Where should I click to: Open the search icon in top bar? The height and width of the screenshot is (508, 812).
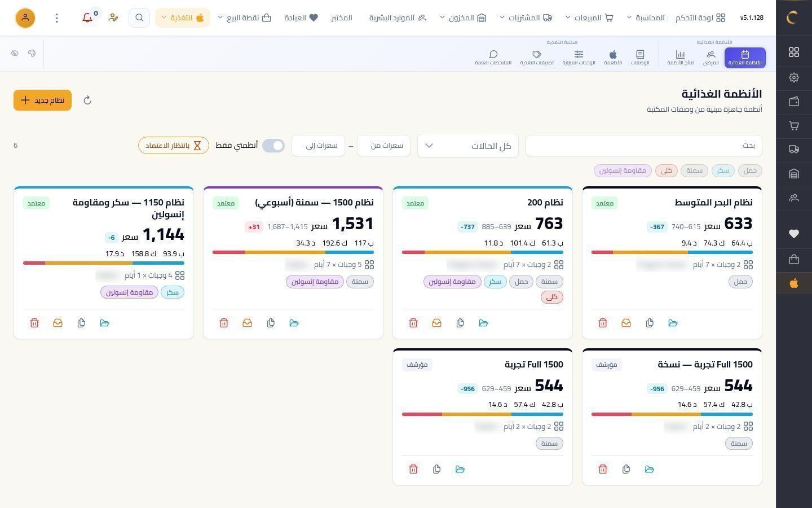pyautogui.click(x=139, y=18)
